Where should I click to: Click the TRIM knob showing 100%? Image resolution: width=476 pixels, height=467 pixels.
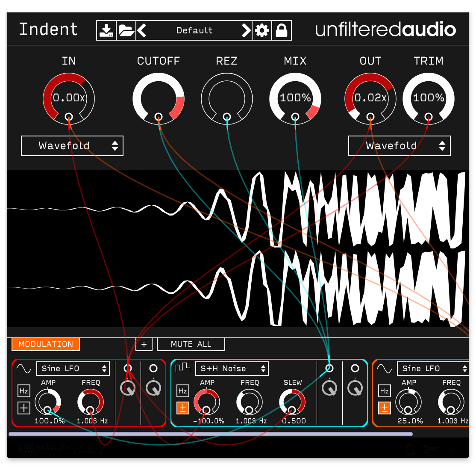pos(428,98)
